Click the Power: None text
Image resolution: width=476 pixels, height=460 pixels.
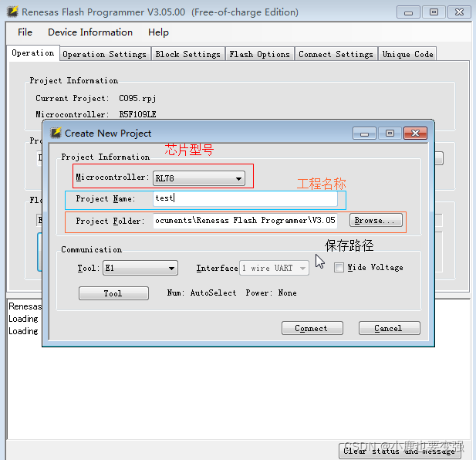tap(271, 293)
